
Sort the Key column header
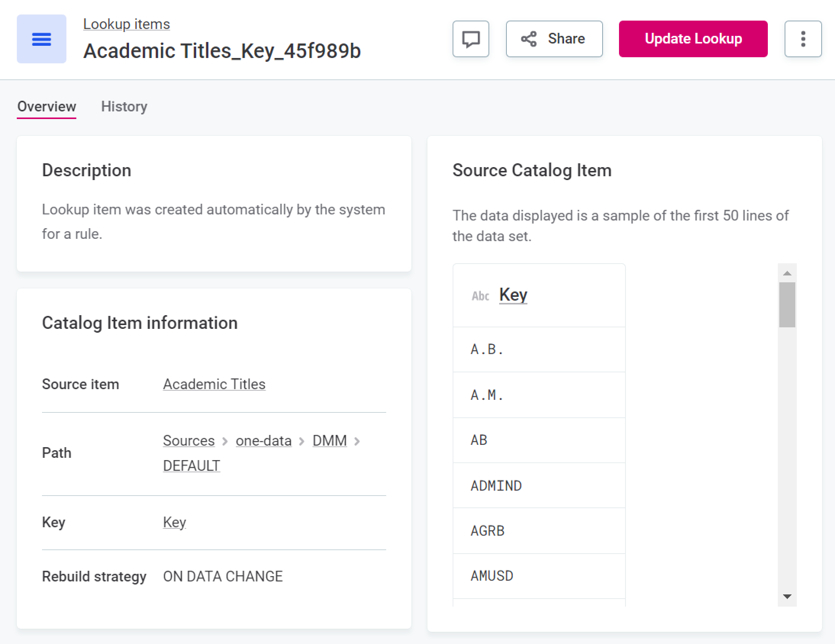pos(513,295)
